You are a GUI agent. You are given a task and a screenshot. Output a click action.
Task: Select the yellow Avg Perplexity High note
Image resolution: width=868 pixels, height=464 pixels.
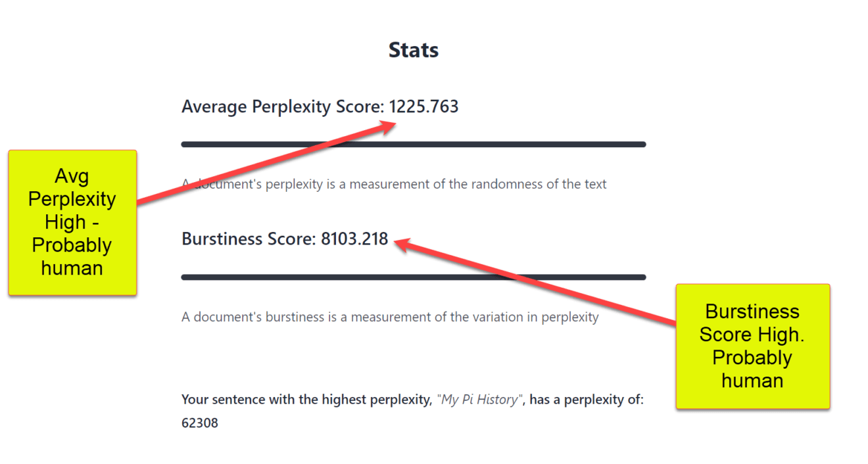(x=72, y=222)
